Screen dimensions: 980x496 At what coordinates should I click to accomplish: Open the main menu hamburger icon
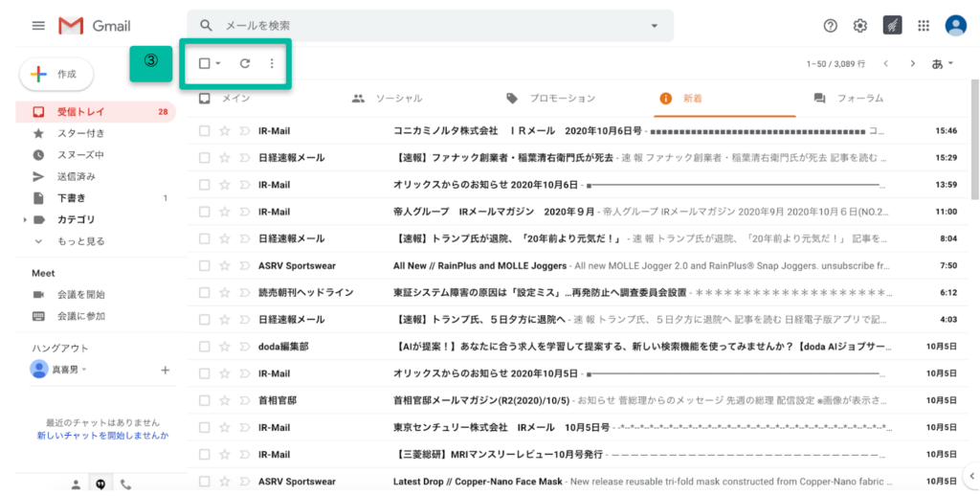(x=38, y=26)
